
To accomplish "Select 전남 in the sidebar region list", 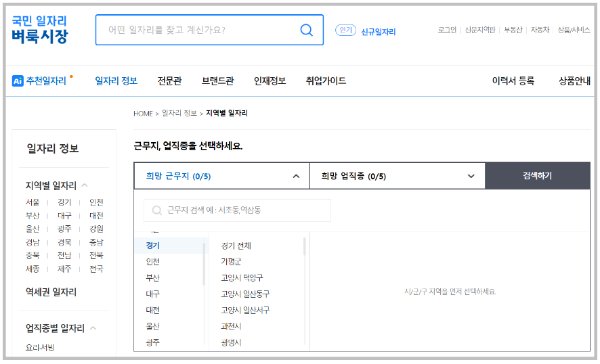I will click(x=64, y=256).
